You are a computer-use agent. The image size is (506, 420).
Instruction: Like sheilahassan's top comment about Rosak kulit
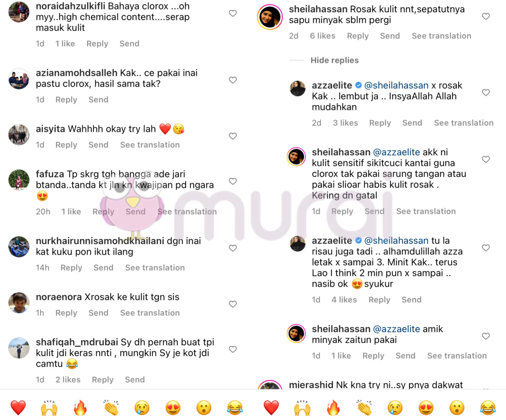[486, 16]
